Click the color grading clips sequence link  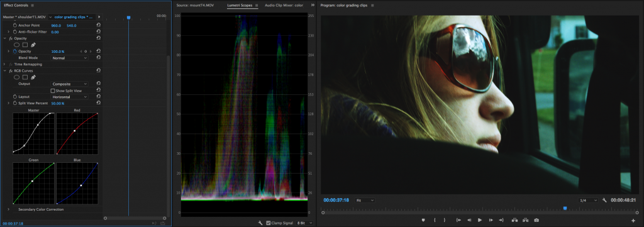pyautogui.click(x=74, y=17)
